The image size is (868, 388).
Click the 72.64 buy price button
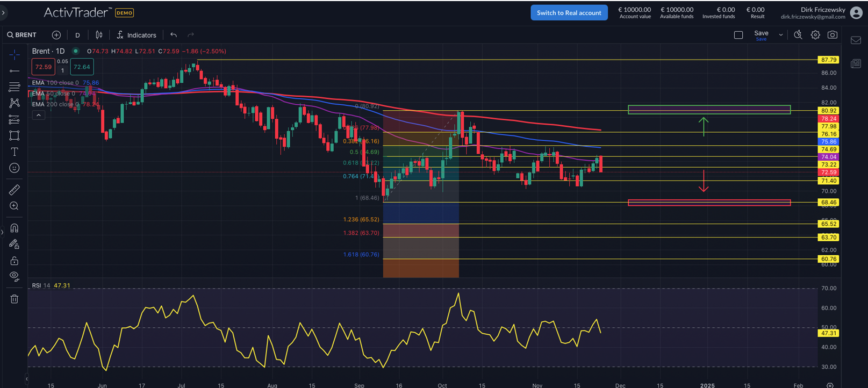tap(82, 67)
